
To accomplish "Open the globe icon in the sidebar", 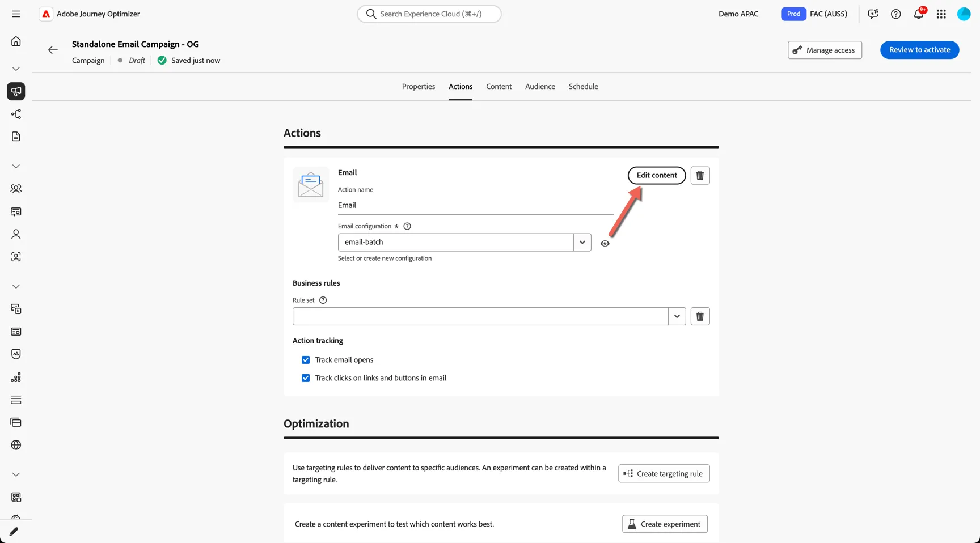I will click(x=16, y=445).
